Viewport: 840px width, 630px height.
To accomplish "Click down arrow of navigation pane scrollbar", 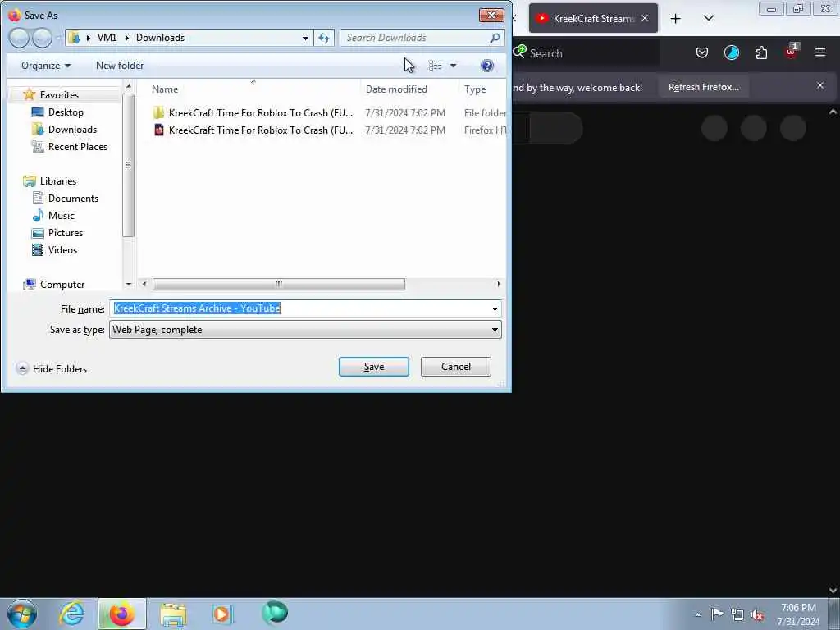I will (129, 284).
